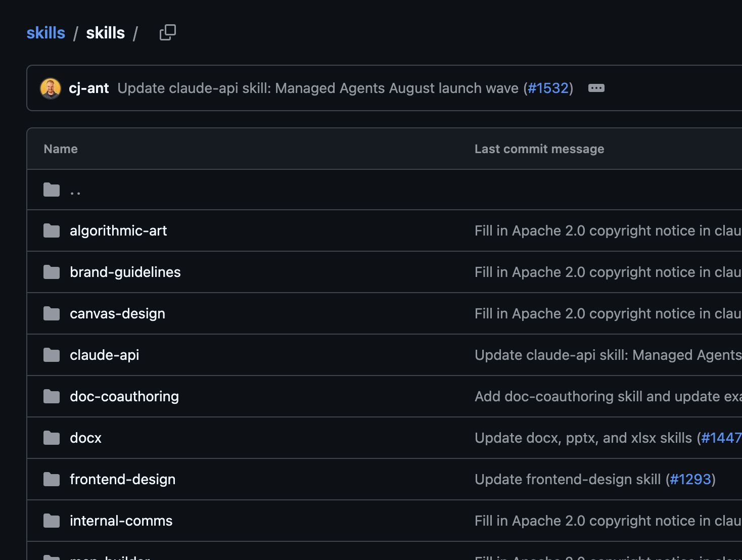The height and width of the screenshot is (560, 742).
Task: Open pull request #1293 in frontend-design row
Action: point(690,479)
